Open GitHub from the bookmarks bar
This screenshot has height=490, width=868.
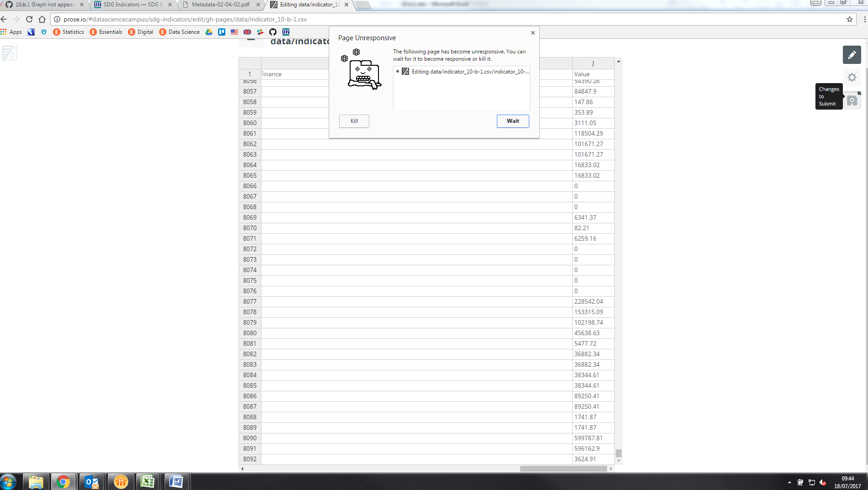pos(273,32)
